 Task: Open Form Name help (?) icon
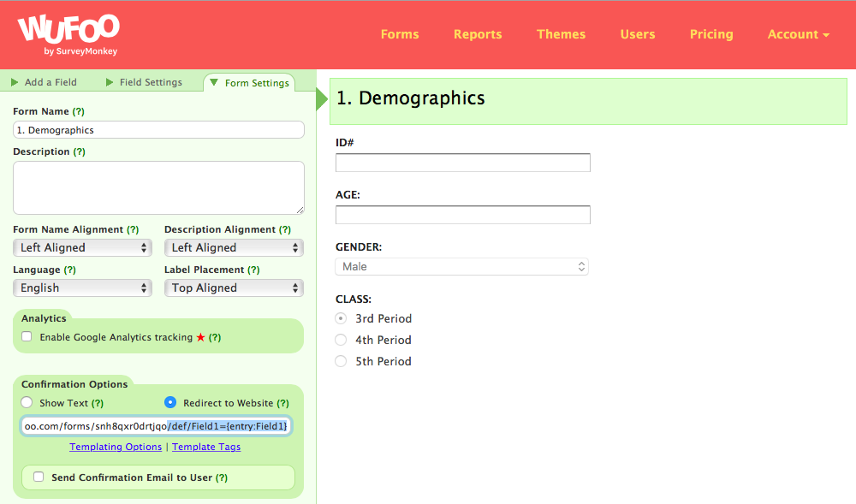click(x=79, y=111)
